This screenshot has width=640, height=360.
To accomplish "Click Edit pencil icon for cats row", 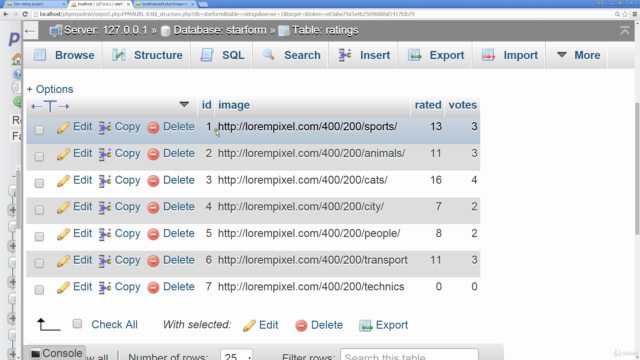I will 63,181.
